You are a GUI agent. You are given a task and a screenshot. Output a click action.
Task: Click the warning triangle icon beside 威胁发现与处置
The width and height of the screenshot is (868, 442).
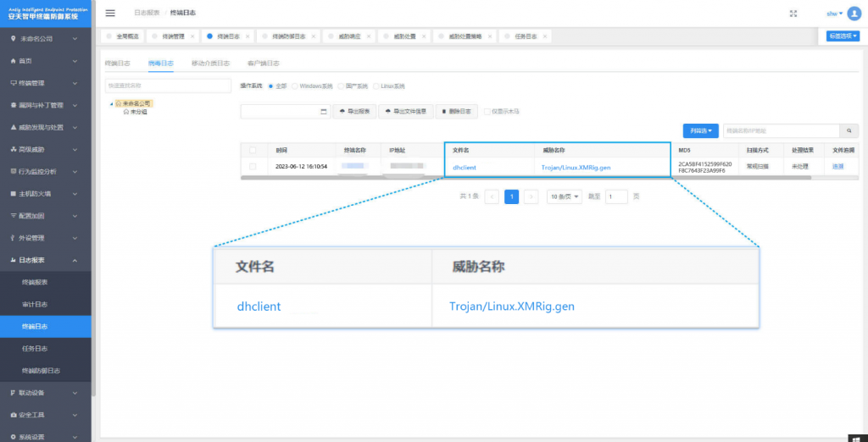click(13, 127)
